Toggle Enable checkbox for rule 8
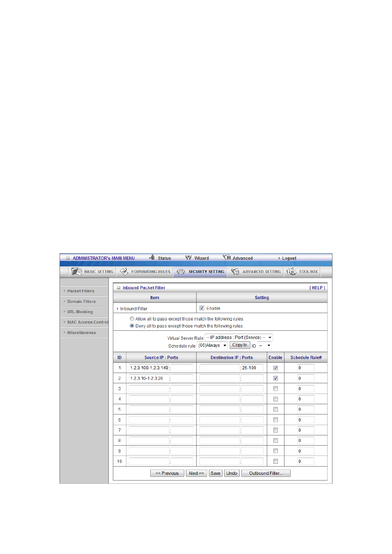Viewport: 392px width, 554px height. (x=275, y=440)
